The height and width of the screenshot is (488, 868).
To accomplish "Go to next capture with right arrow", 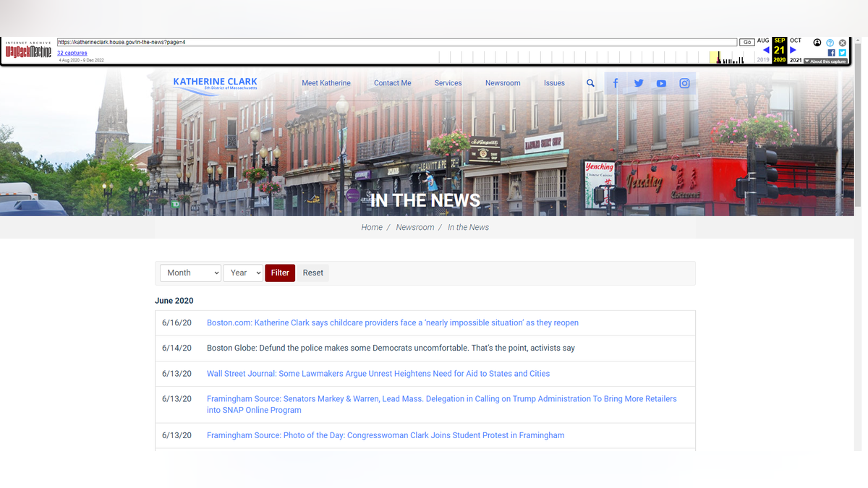I will point(793,50).
